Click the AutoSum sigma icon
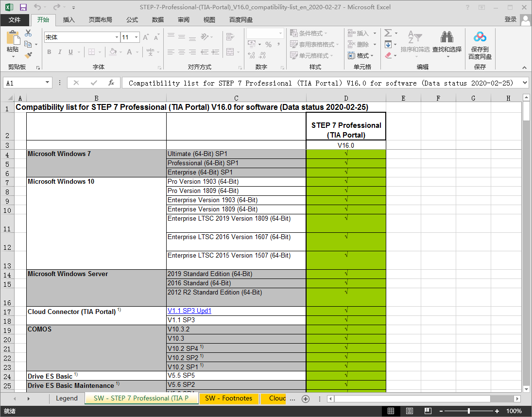The image size is (532, 417). click(388, 33)
